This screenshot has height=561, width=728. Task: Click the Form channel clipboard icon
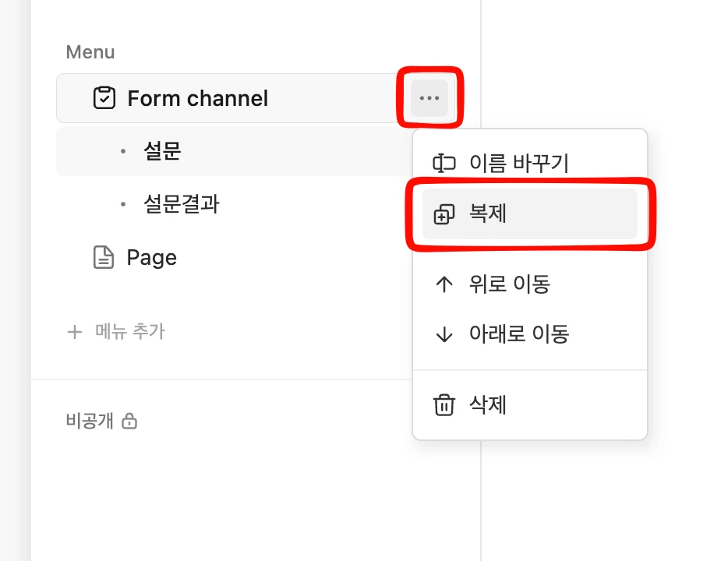104,98
